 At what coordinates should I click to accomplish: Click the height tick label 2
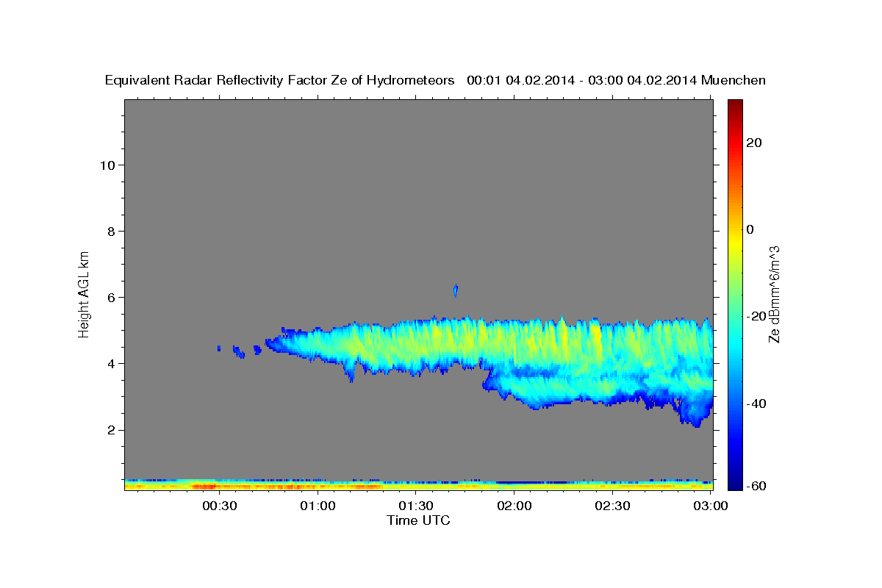coord(112,429)
